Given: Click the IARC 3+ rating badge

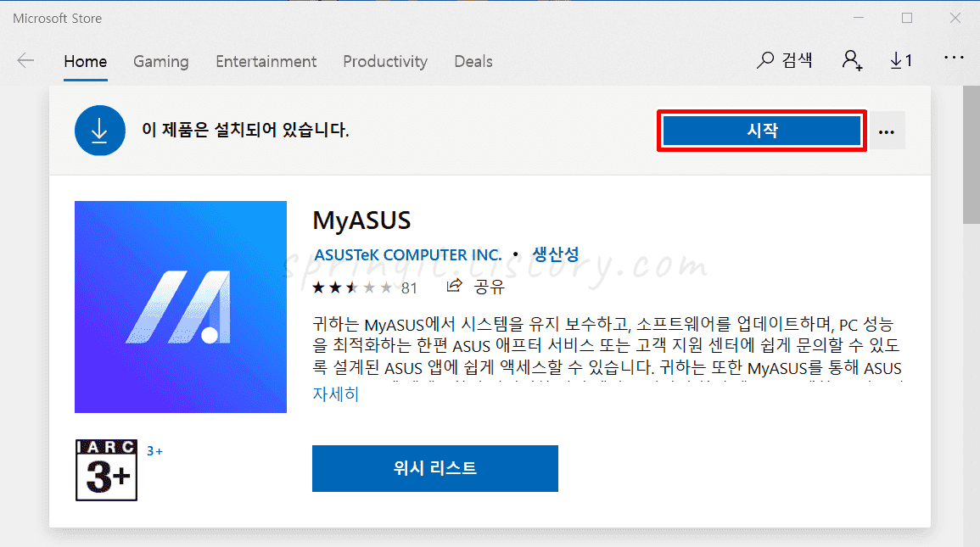Looking at the screenshot, I should (x=106, y=470).
